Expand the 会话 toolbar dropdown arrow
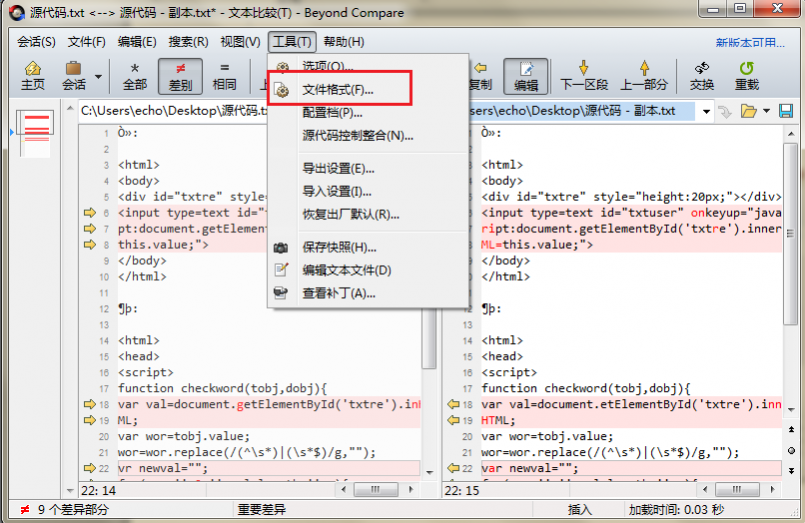The height and width of the screenshot is (523, 805). [98, 76]
